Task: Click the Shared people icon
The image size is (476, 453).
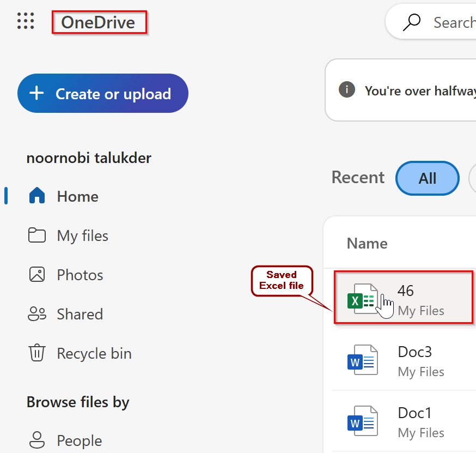Action: click(36, 314)
